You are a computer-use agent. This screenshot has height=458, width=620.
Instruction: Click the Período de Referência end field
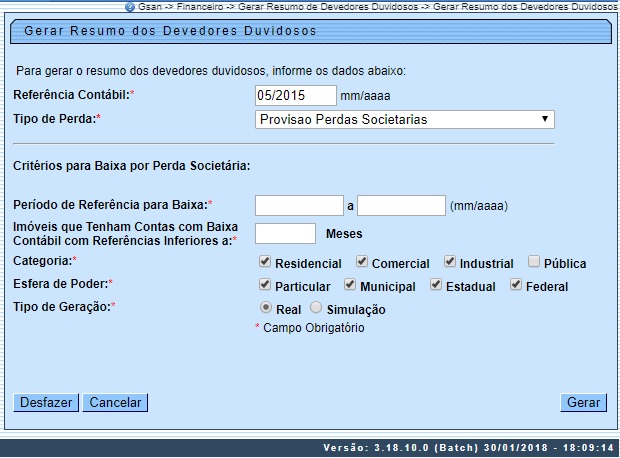point(401,206)
